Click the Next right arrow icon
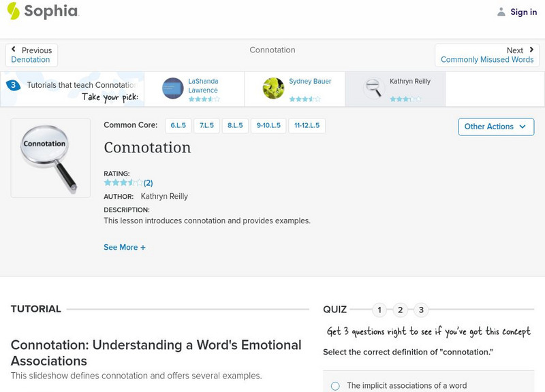 (531, 50)
